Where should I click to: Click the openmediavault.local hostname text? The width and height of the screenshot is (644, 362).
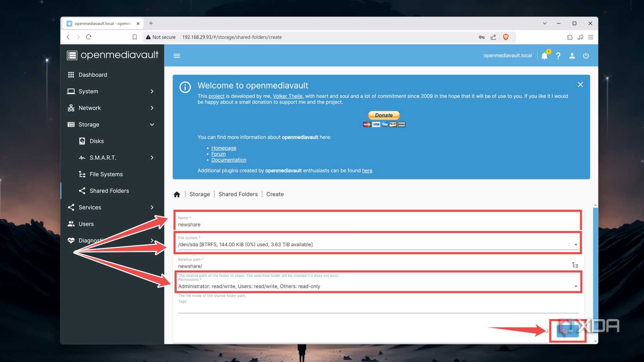coord(507,55)
